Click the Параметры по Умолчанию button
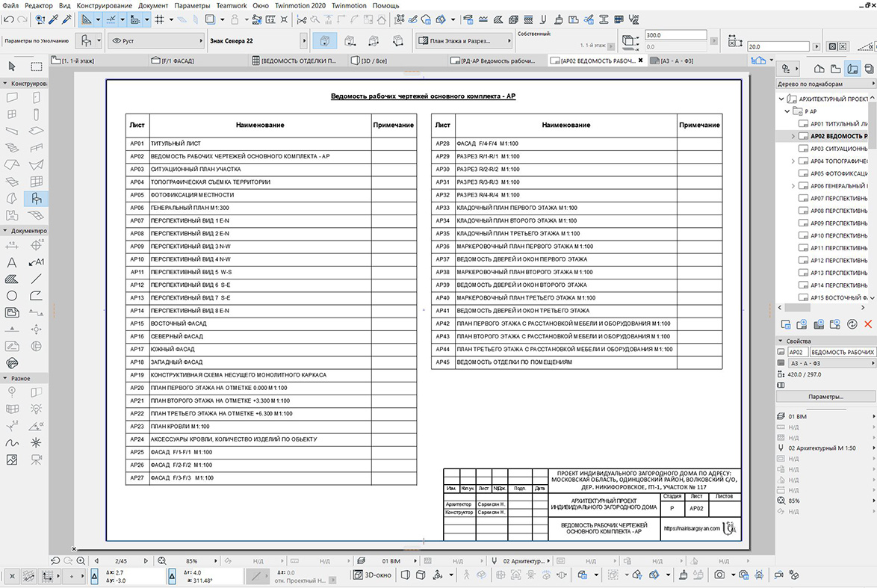 click(x=37, y=41)
